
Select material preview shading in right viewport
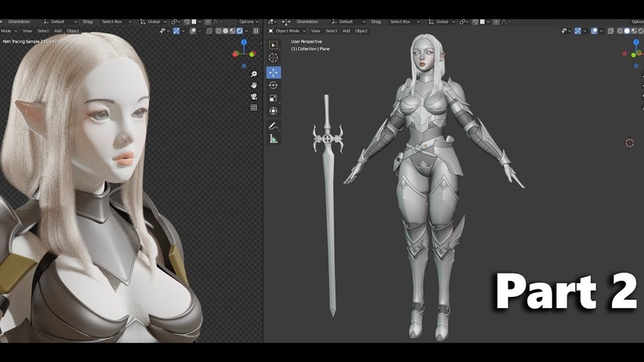[634, 31]
